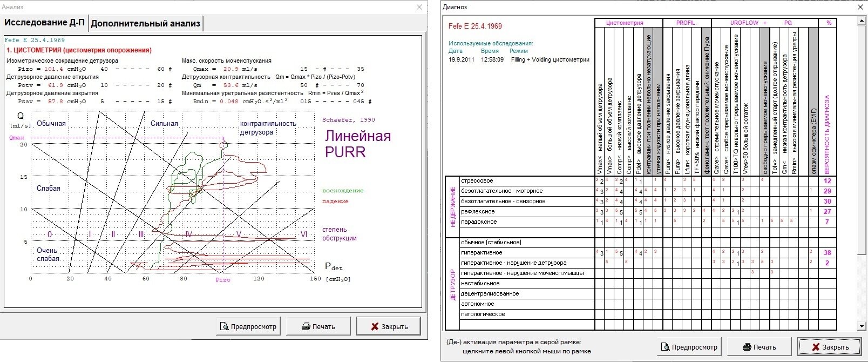Close the Диагноз window with title-bar X
The height and width of the screenshot is (362, 868).
(x=860, y=7)
